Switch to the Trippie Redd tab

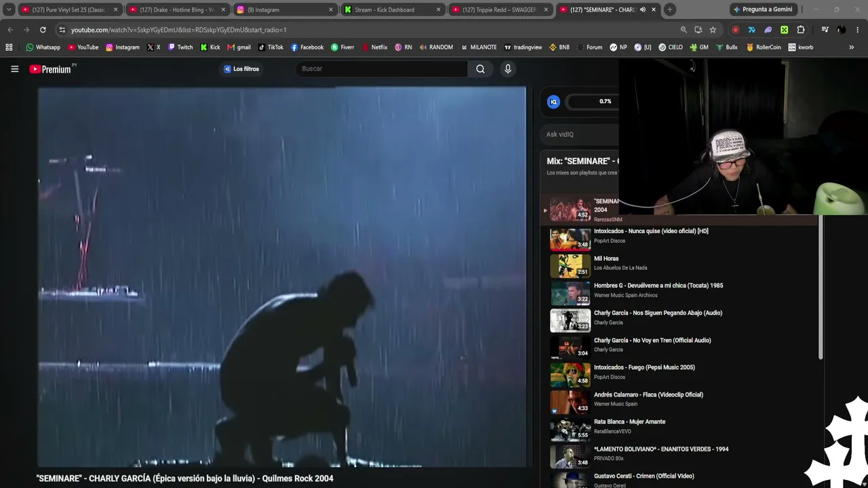(500, 9)
